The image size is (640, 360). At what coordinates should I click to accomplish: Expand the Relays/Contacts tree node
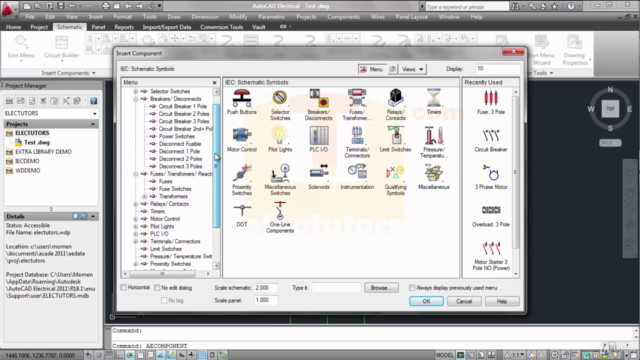pyautogui.click(x=136, y=204)
